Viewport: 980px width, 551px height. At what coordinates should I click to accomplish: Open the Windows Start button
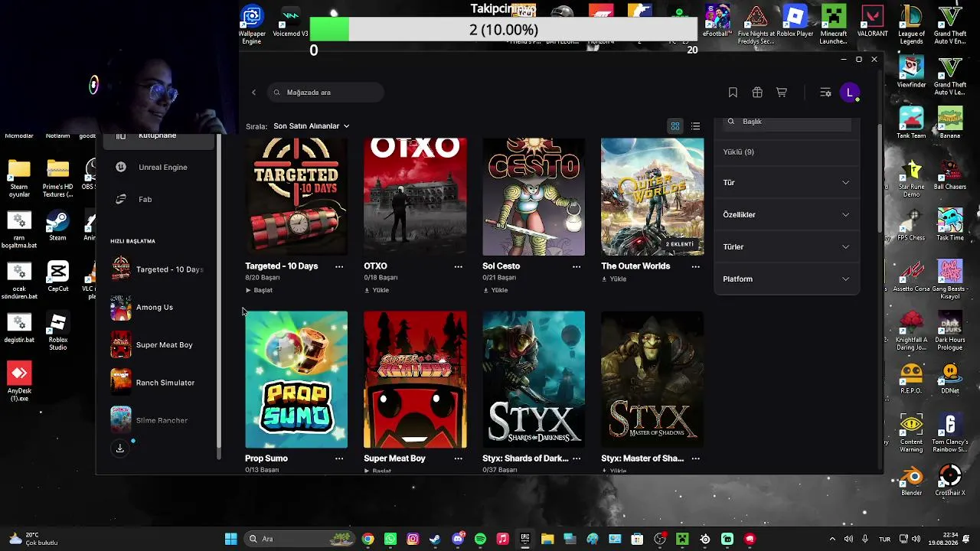230,539
